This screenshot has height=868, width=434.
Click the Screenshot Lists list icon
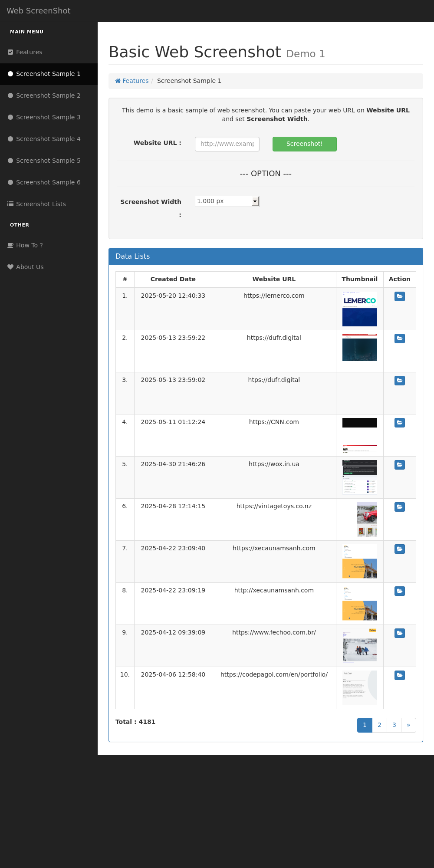click(10, 204)
